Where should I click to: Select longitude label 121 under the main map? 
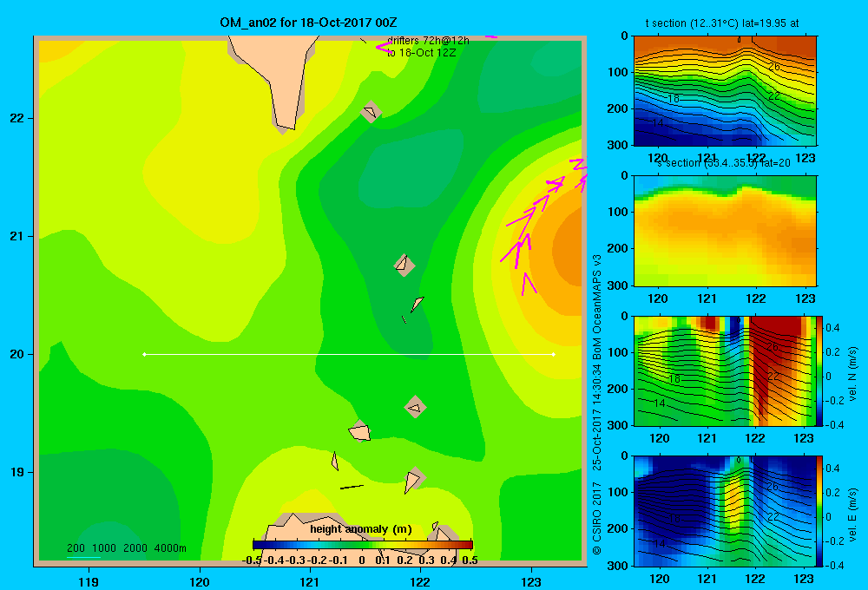(310, 581)
